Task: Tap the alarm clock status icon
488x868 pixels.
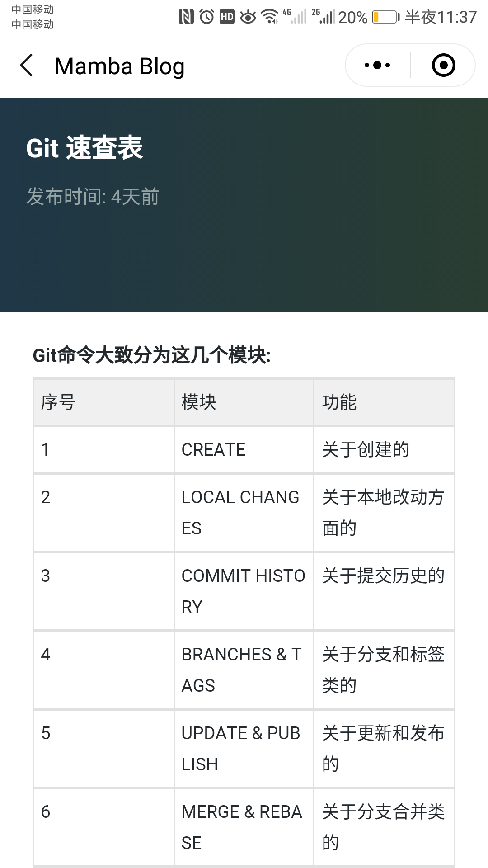Action: point(207,17)
